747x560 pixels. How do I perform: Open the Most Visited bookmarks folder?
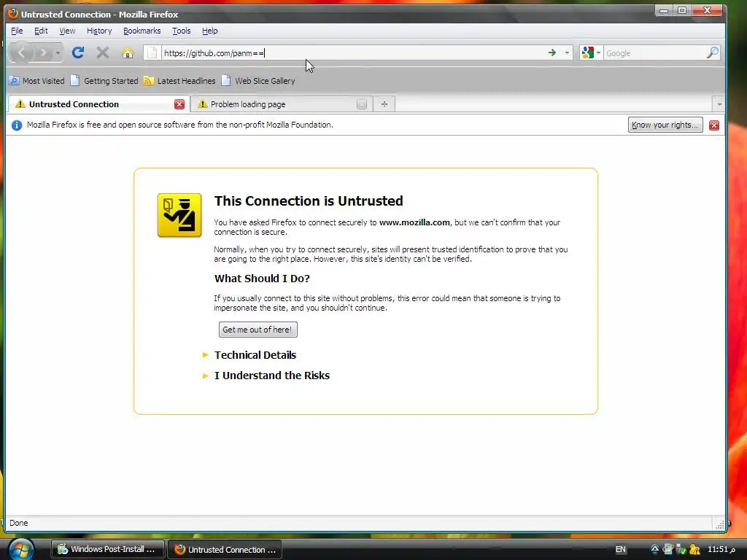click(36, 80)
